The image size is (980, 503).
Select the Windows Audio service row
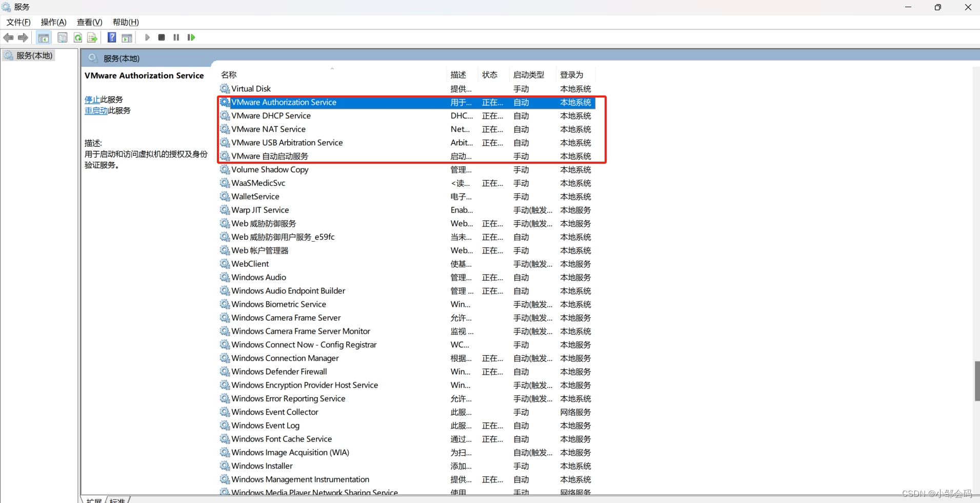[x=407, y=277]
